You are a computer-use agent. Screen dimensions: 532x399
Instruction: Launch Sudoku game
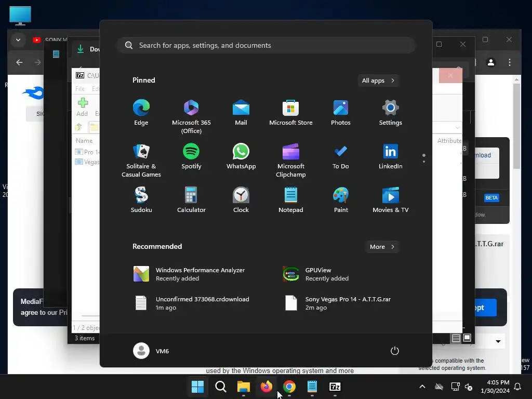(141, 200)
